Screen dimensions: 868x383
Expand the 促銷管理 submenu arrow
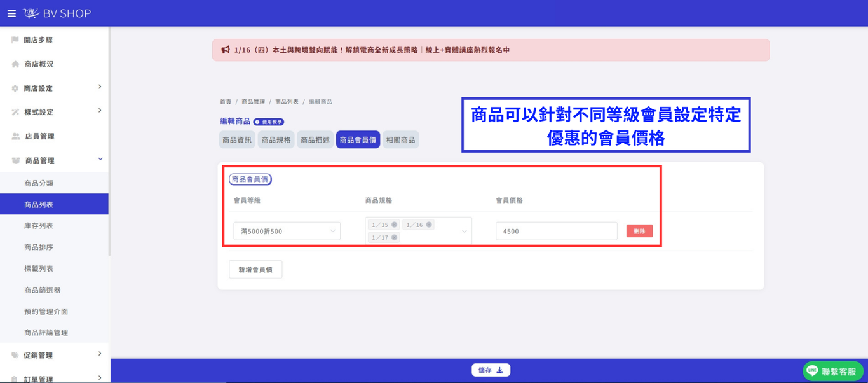(x=100, y=354)
